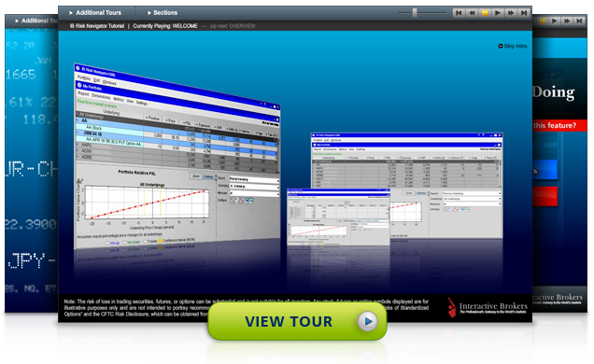This screenshot has width=594, height=364.
Task: Toggle the Confidence Interval checkbox under the chart
Action: pos(161,241)
